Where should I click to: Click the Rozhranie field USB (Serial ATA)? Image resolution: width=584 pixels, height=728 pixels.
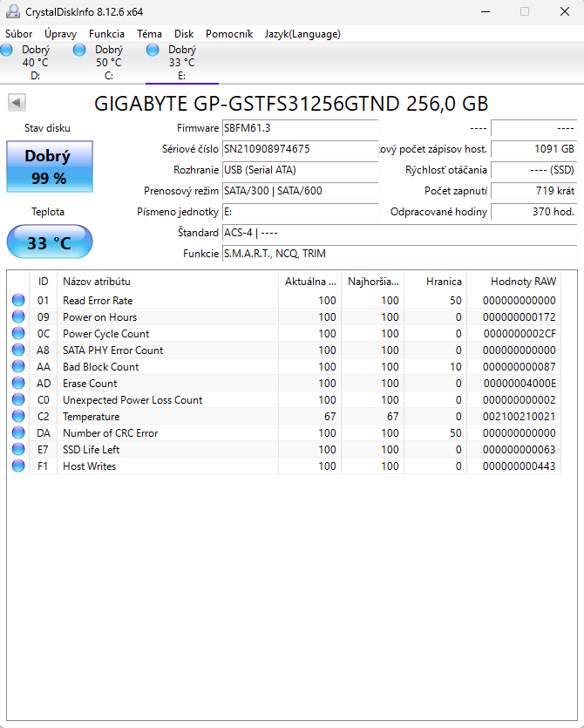[x=301, y=170]
